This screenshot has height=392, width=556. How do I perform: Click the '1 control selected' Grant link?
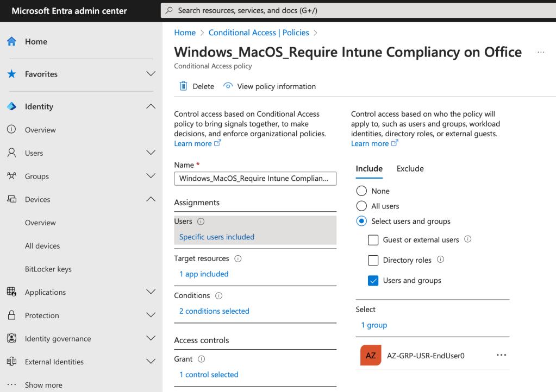click(209, 375)
